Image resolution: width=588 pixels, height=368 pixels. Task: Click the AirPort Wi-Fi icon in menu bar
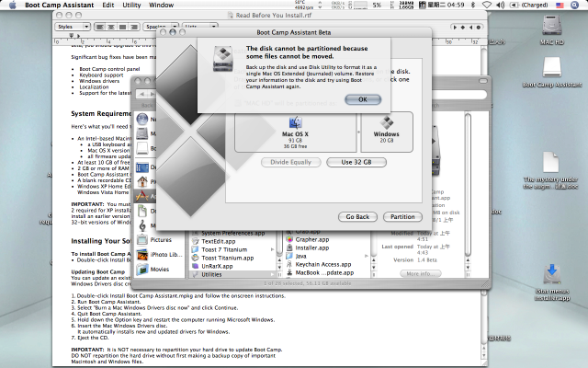coord(487,5)
